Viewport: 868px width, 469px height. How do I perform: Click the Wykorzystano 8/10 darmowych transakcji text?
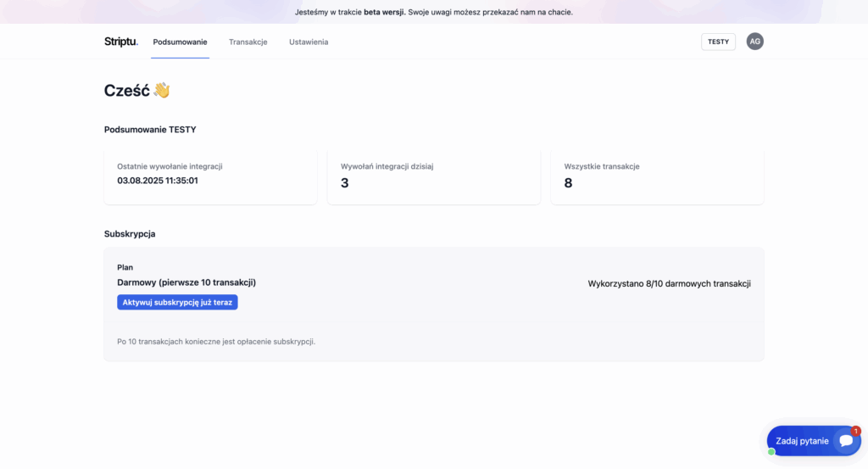pyautogui.click(x=670, y=283)
